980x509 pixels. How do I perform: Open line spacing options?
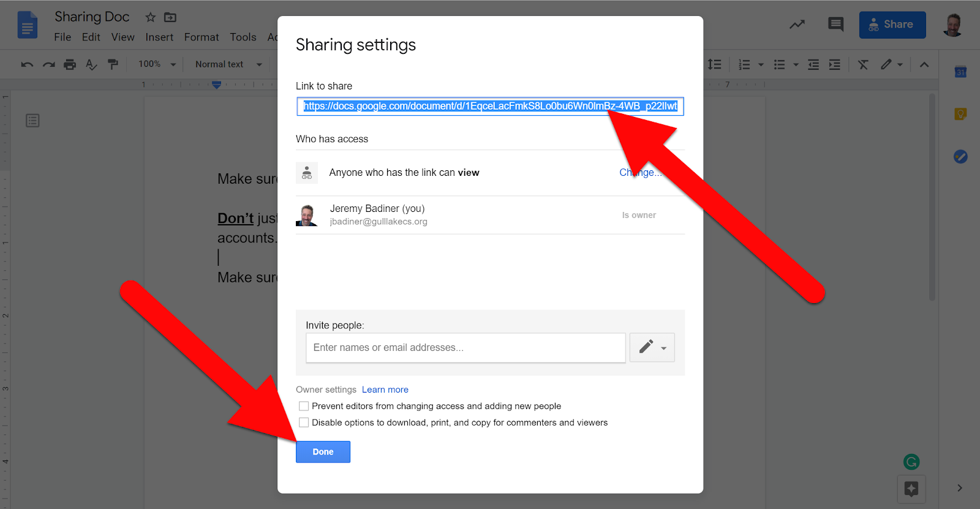[714, 64]
